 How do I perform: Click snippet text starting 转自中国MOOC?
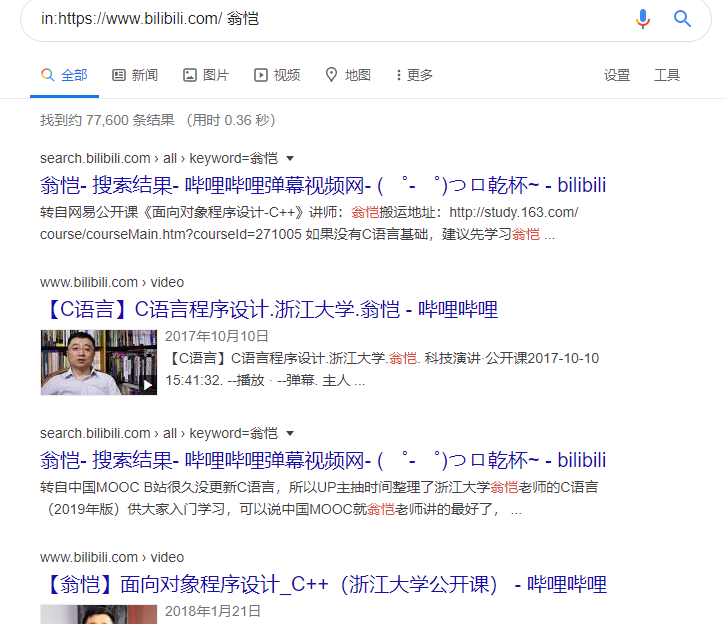click(x=319, y=498)
